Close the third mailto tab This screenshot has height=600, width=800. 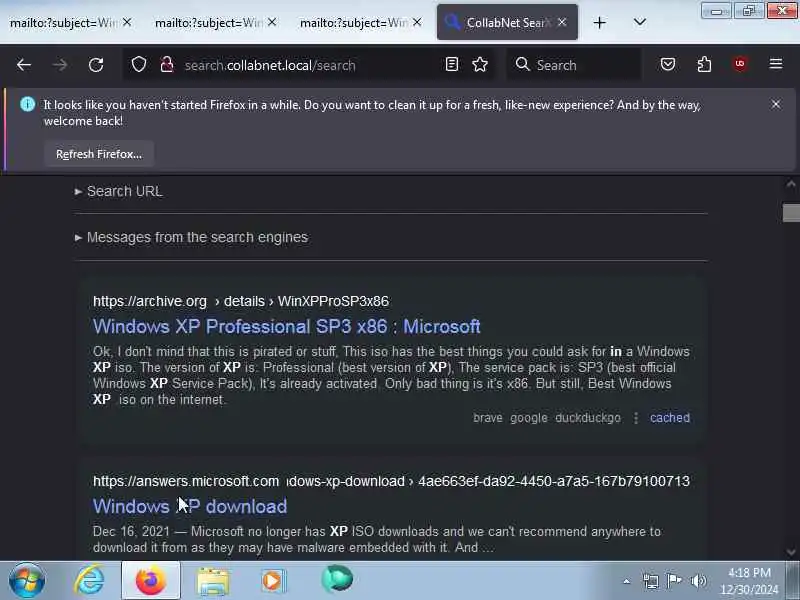(417, 22)
